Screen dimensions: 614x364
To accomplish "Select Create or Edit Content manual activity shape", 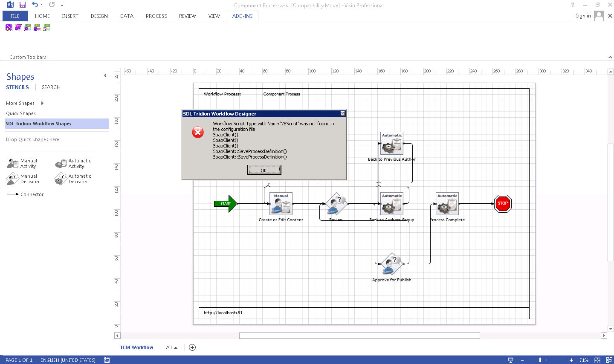I will tap(281, 204).
